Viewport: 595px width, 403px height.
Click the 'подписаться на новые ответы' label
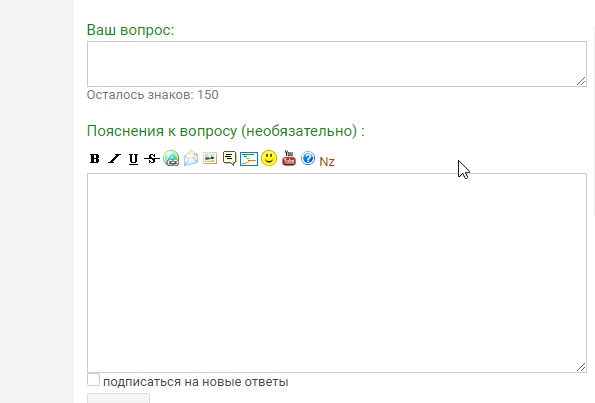click(195, 382)
